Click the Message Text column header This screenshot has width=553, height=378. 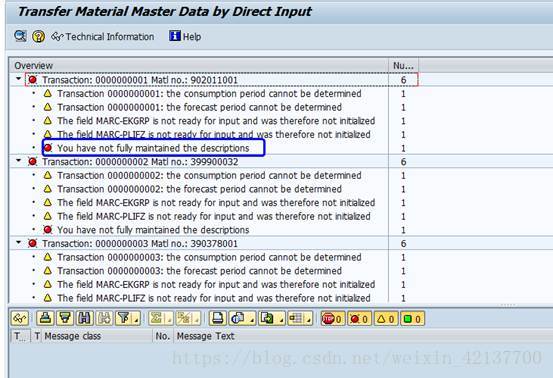tap(206, 336)
